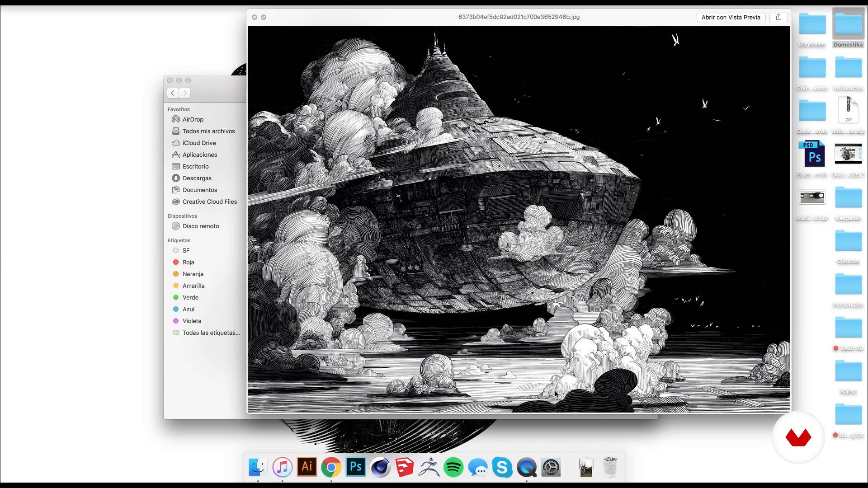Image resolution: width=868 pixels, height=488 pixels.
Task: Open SketchUp from the Dock
Action: point(405,467)
